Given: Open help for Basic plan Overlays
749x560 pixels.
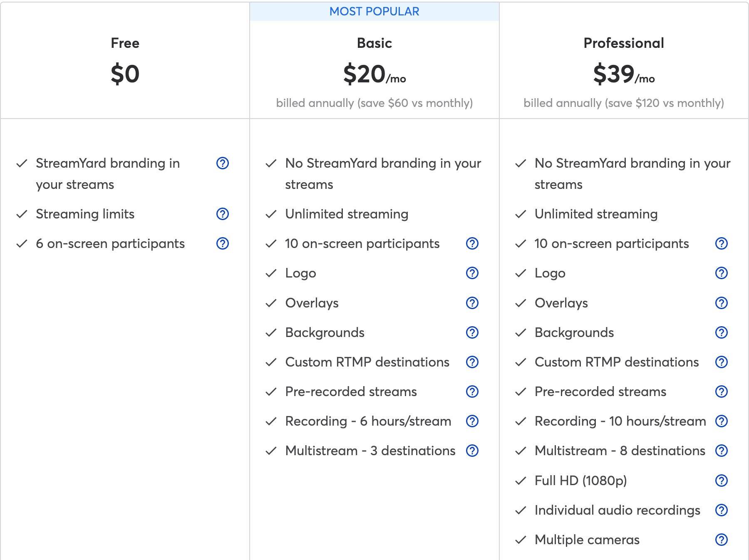Looking at the screenshot, I should tap(472, 303).
